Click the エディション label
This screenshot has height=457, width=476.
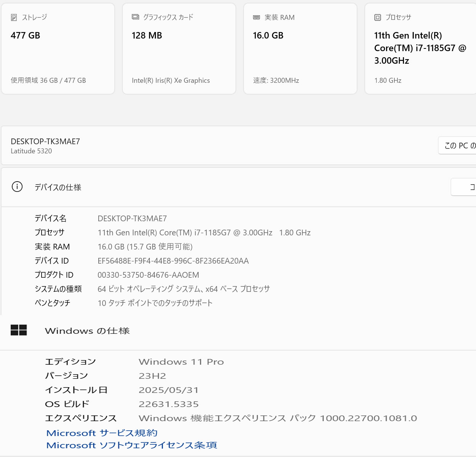(71, 362)
